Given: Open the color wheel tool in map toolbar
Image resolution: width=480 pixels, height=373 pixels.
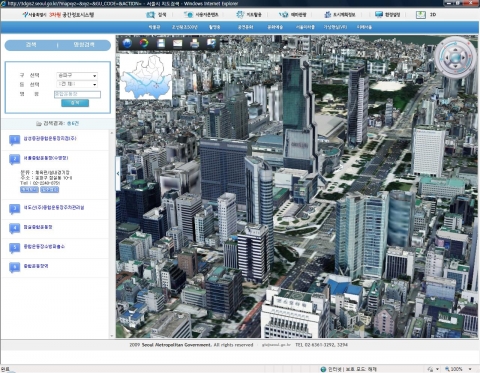Looking at the screenshot, I should pyautogui.click(x=144, y=43).
